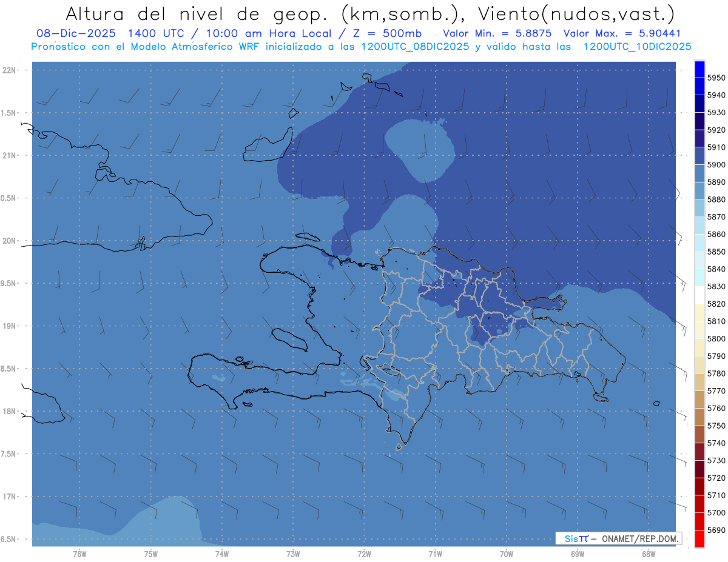The width and height of the screenshot is (728, 562).
Task: Click the 72W longitude axis label
Action: [364, 554]
